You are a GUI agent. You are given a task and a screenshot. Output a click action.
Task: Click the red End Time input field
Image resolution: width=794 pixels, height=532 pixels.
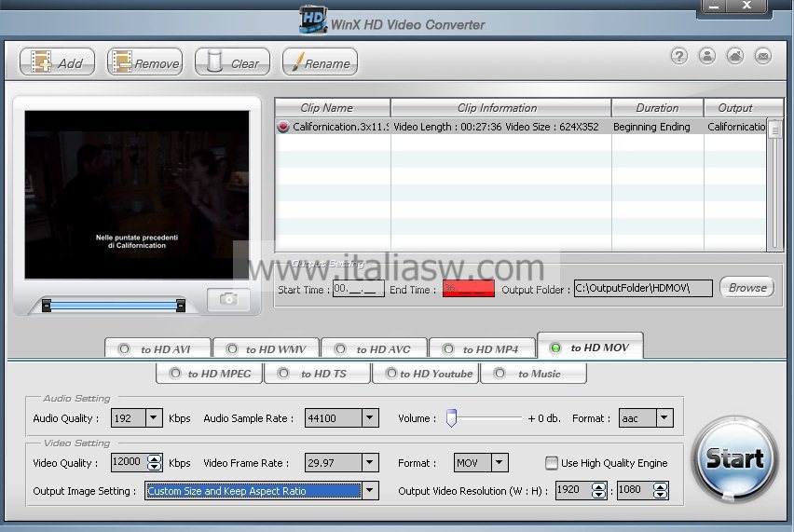(469, 289)
